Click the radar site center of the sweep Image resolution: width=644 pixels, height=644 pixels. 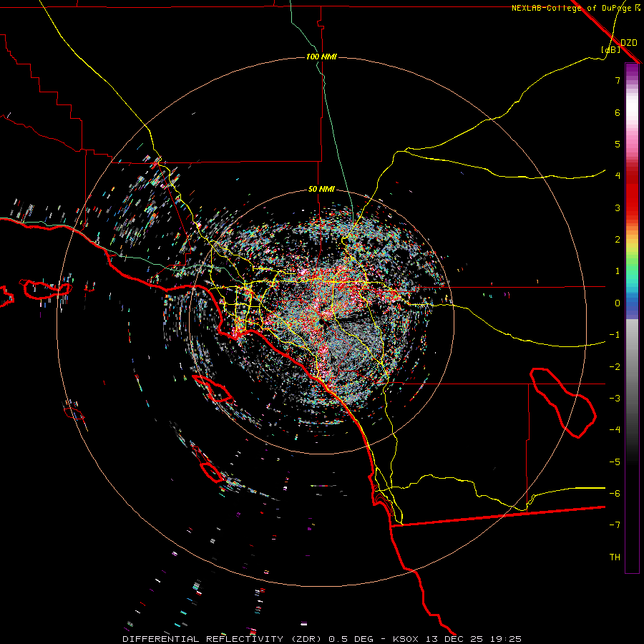click(321, 321)
